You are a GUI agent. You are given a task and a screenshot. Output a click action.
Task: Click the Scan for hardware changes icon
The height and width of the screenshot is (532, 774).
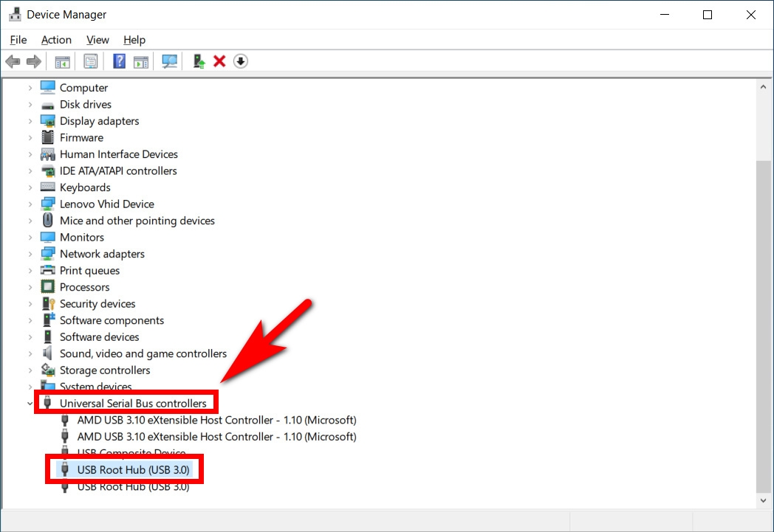click(x=169, y=61)
